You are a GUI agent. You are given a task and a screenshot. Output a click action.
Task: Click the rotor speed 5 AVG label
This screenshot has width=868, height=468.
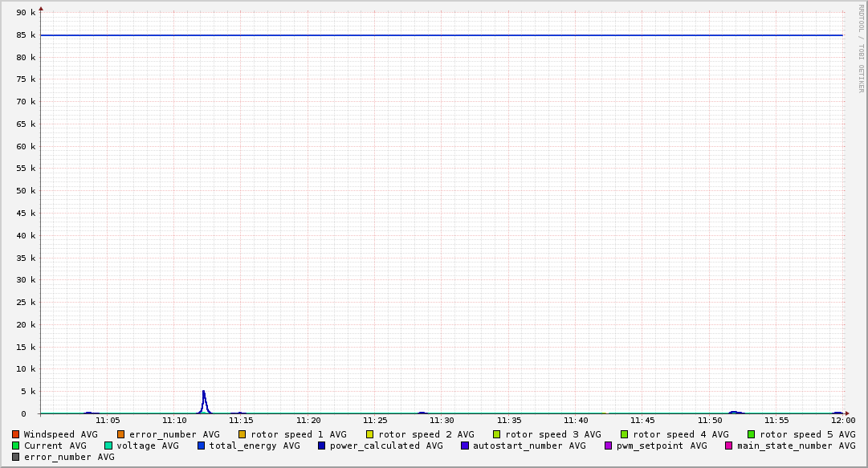(x=807, y=434)
